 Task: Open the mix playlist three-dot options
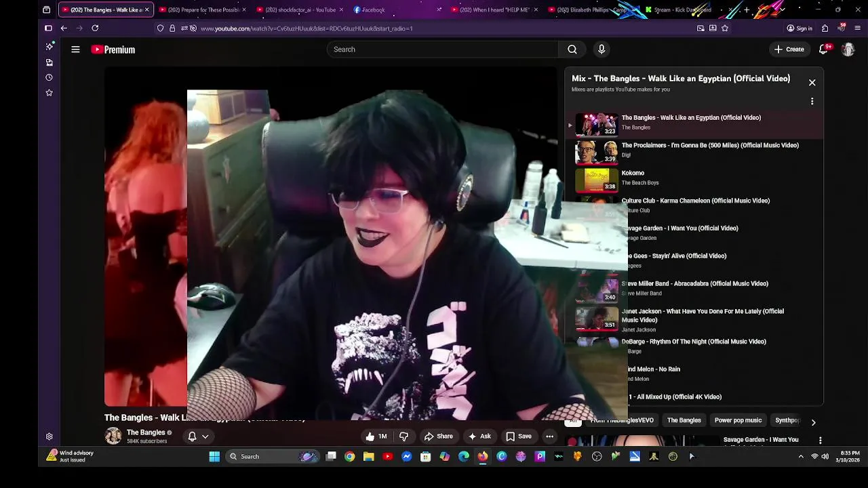pyautogui.click(x=812, y=102)
